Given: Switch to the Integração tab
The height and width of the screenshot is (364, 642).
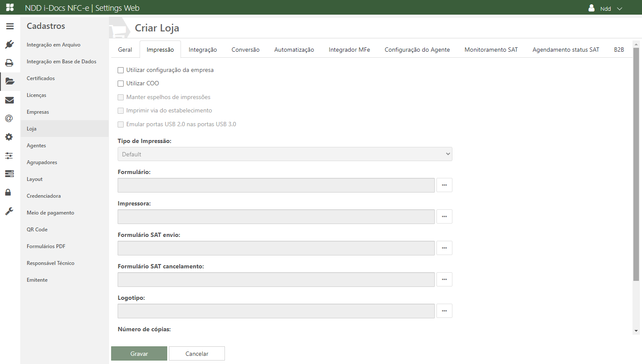Looking at the screenshot, I should point(203,50).
